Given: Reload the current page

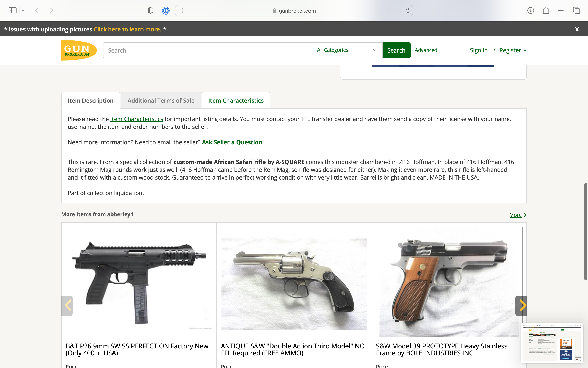Looking at the screenshot, I should click(408, 10).
